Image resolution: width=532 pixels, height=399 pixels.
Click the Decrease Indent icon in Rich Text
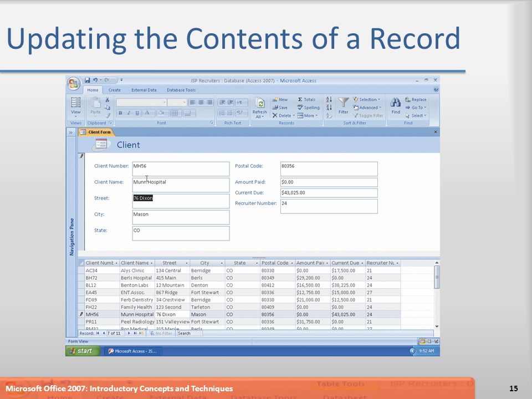222,102
